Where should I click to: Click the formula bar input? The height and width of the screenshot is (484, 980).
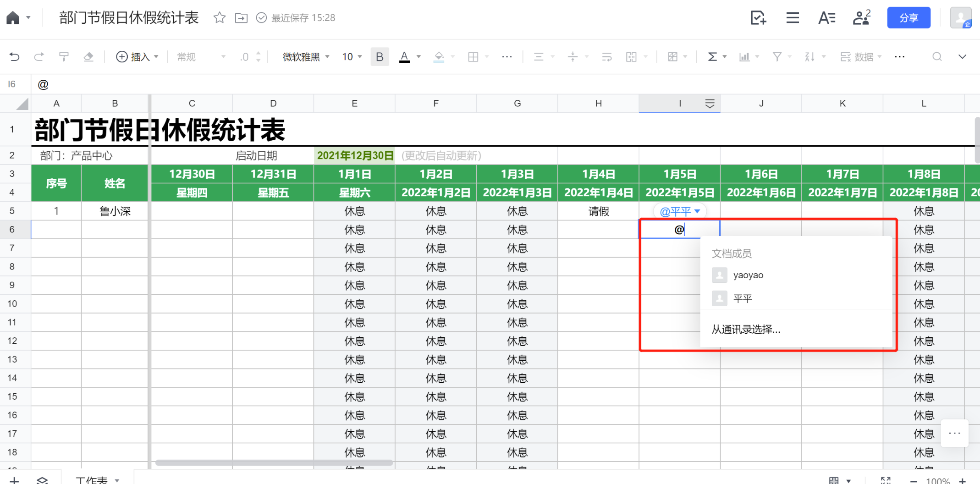click(458, 84)
